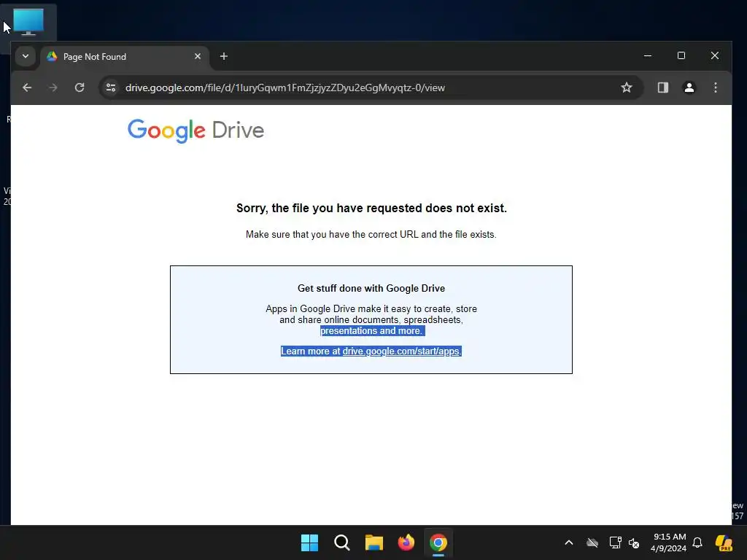Select the Page Not Found tab
This screenshot has width=747, height=560.
click(x=125, y=57)
